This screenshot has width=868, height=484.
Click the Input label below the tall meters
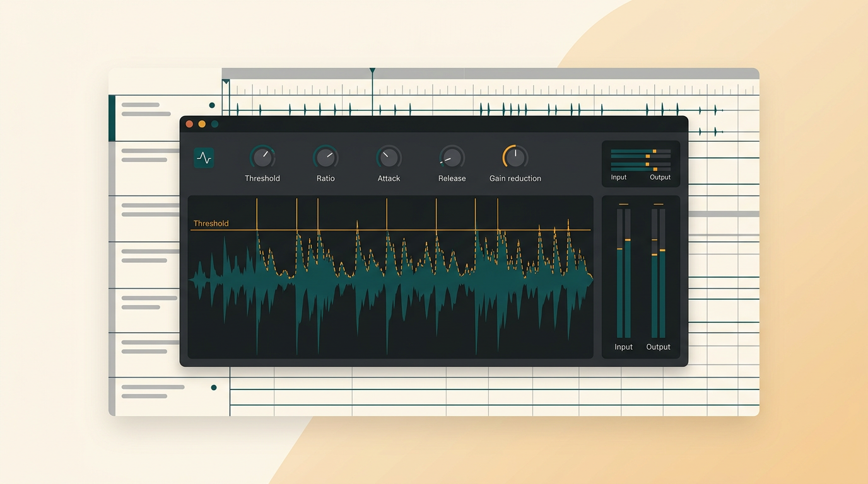point(623,347)
